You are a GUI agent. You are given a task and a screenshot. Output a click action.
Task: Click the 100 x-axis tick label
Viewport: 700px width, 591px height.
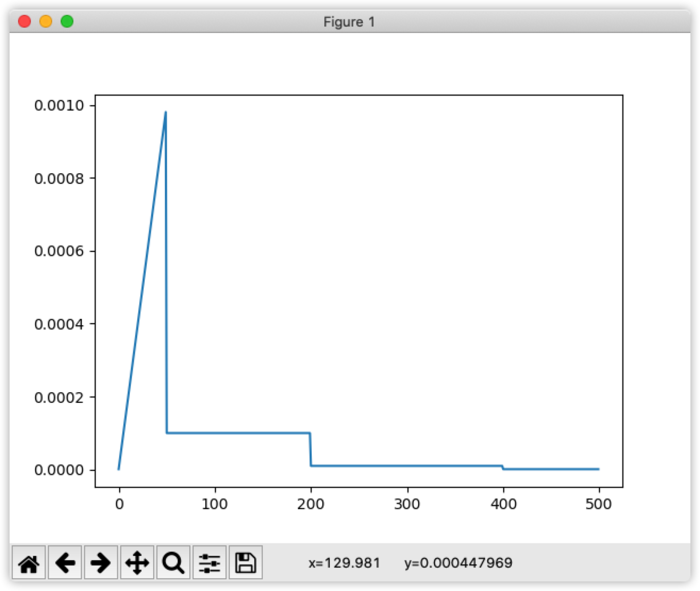pos(215,504)
